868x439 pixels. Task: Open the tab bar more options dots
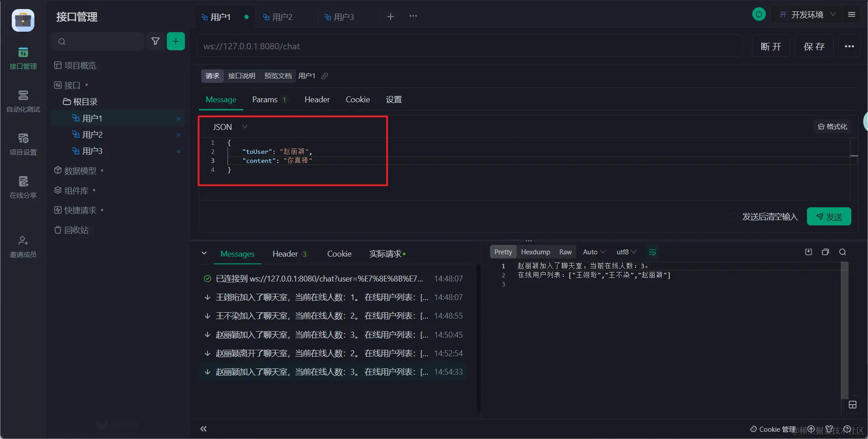(x=413, y=16)
